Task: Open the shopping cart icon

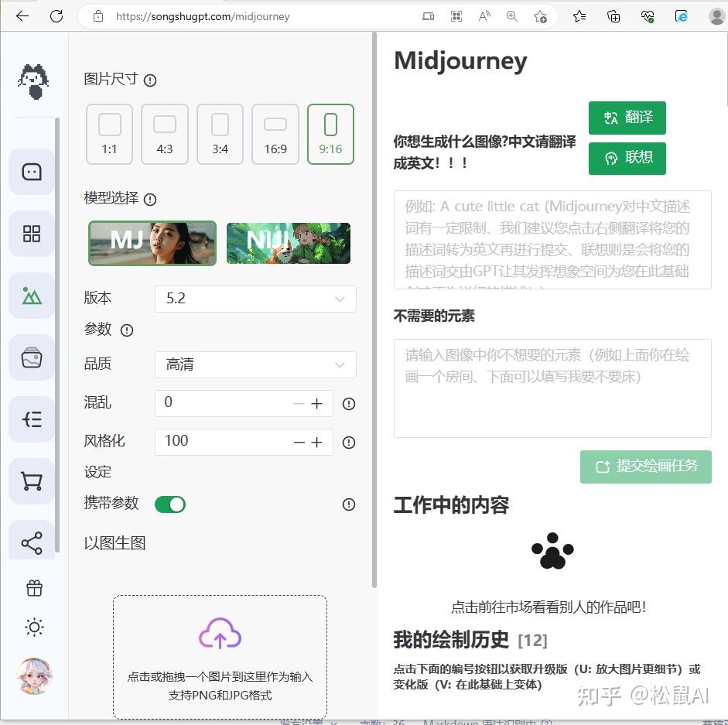Action: pyautogui.click(x=31, y=480)
